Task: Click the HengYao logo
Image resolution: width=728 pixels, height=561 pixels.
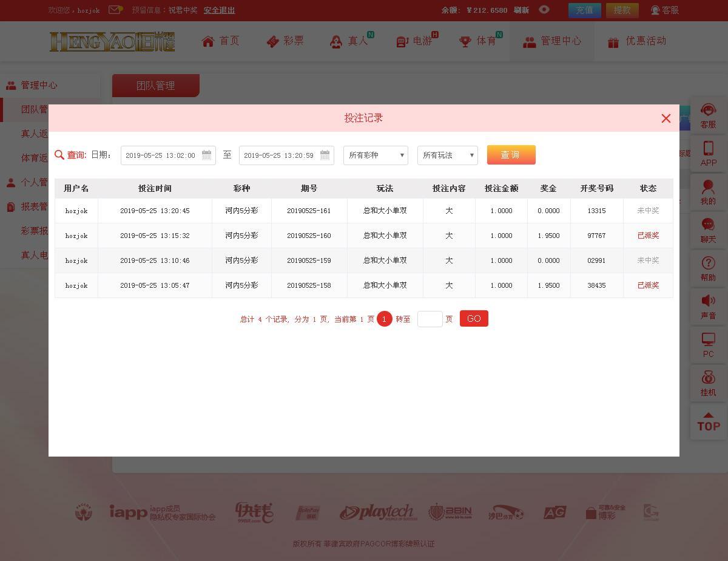Action: pos(112,41)
